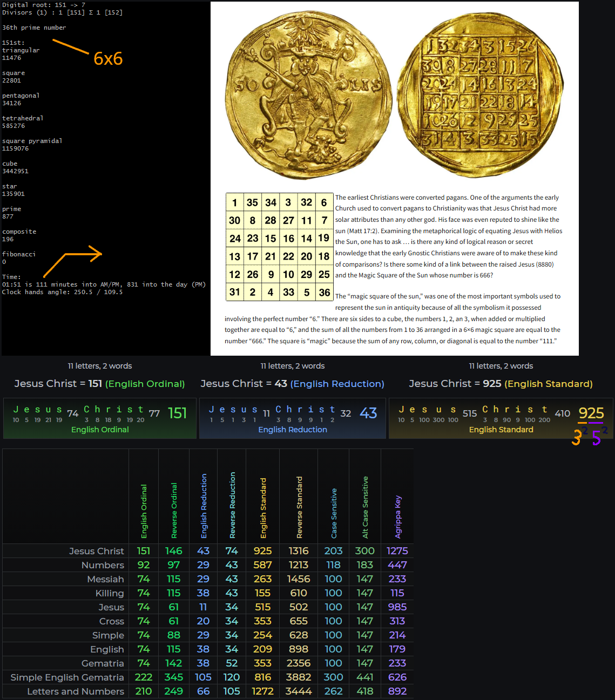This screenshot has height=700, width=615.
Task: Select the Alt Case Sensitive column header
Action: coord(365,507)
